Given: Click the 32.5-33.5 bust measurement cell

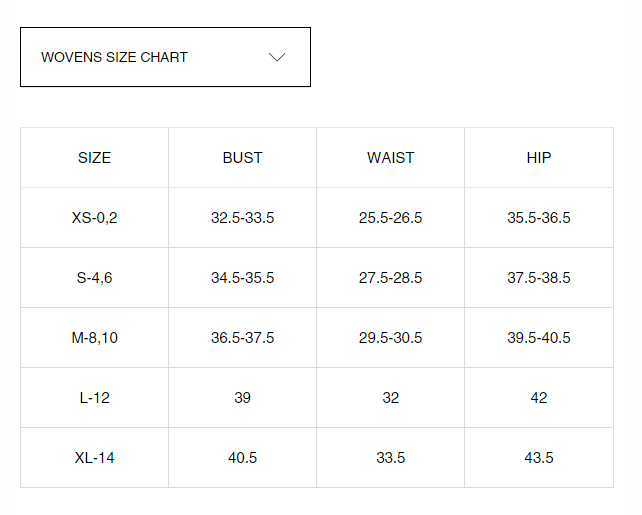Looking at the screenshot, I should pyautogui.click(x=242, y=218).
